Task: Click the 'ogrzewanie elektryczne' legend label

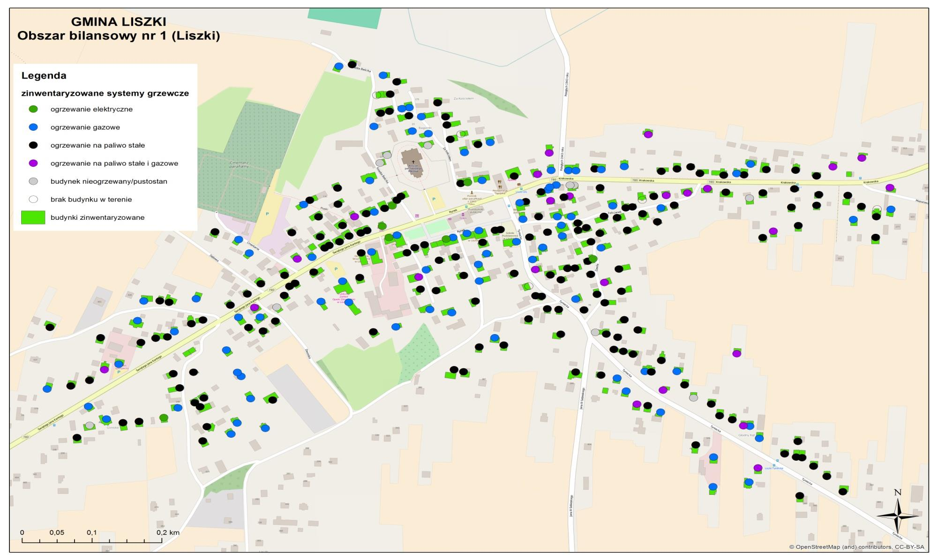Action: click(x=91, y=109)
